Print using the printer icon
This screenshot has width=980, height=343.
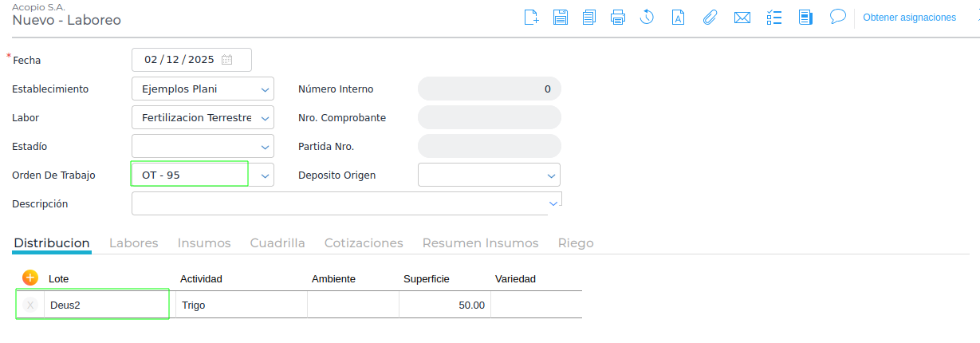[618, 17]
